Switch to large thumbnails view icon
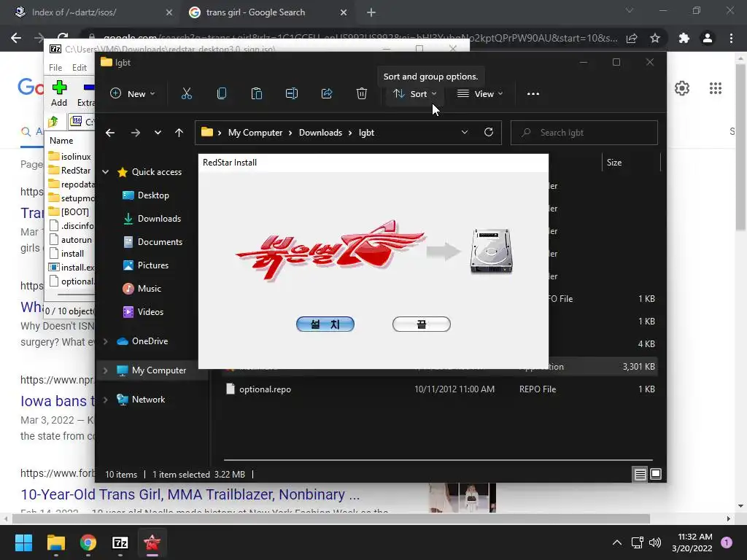 [656, 474]
